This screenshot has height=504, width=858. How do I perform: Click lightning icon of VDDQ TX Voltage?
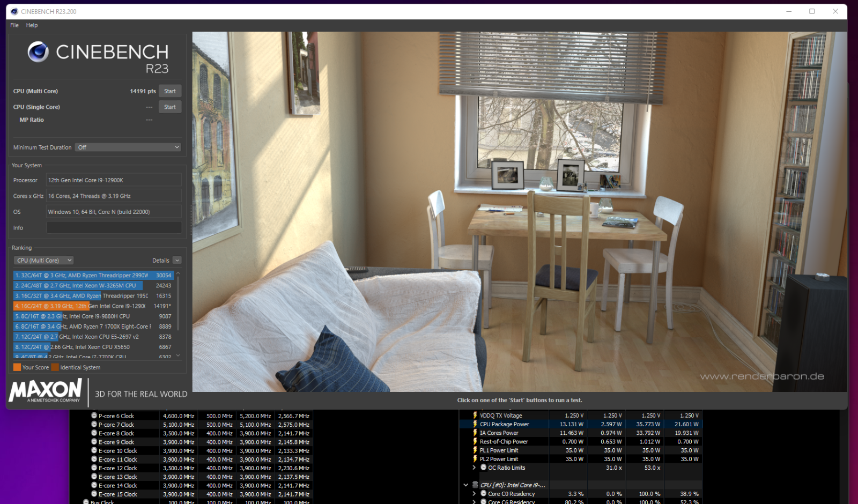(x=475, y=415)
